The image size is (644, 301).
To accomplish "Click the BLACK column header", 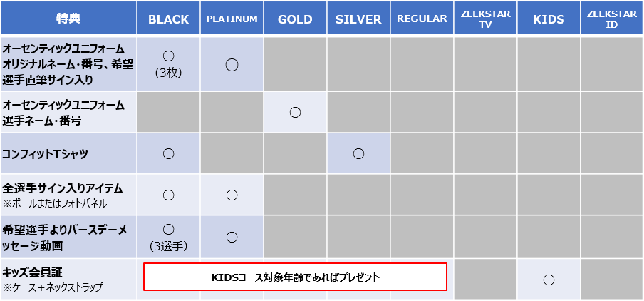I will tap(168, 19).
